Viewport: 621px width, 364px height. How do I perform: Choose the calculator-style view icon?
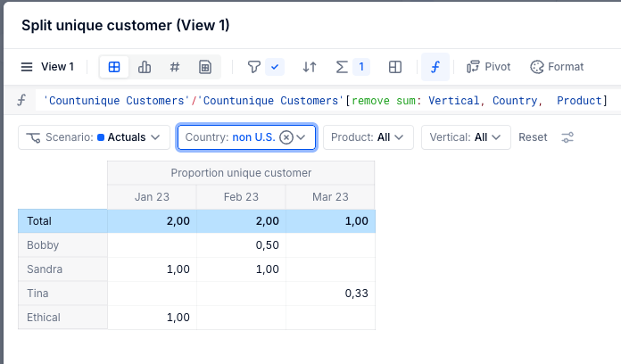coord(204,67)
